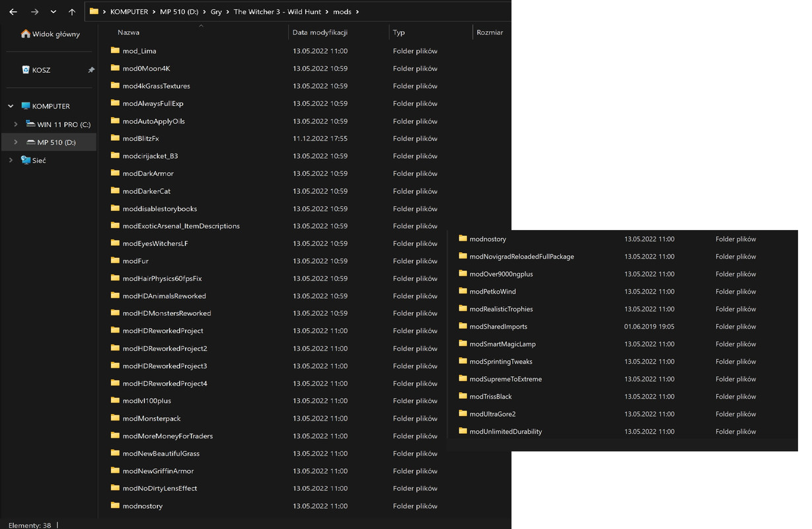The image size is (812, 529).
Task: Sort by Data modyfikacji column header
Action: (320, 32)
